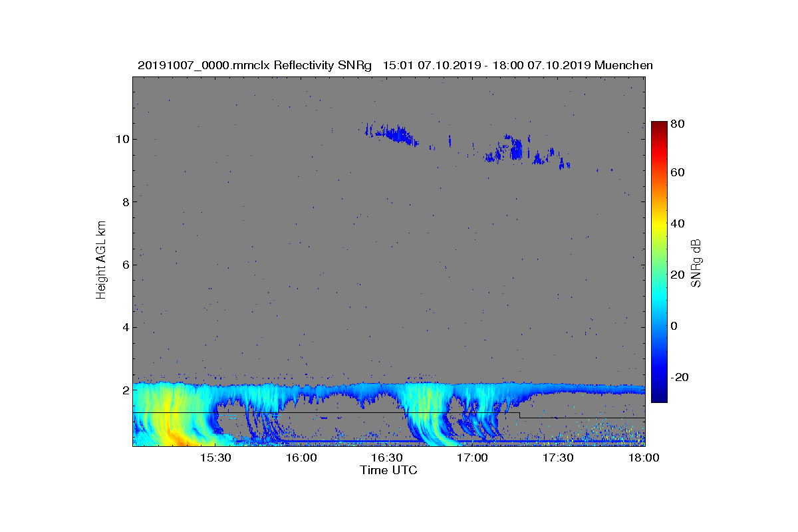Click the 16:30 time tick label
The height and width of the screenshot is (532, 798).
386,458
